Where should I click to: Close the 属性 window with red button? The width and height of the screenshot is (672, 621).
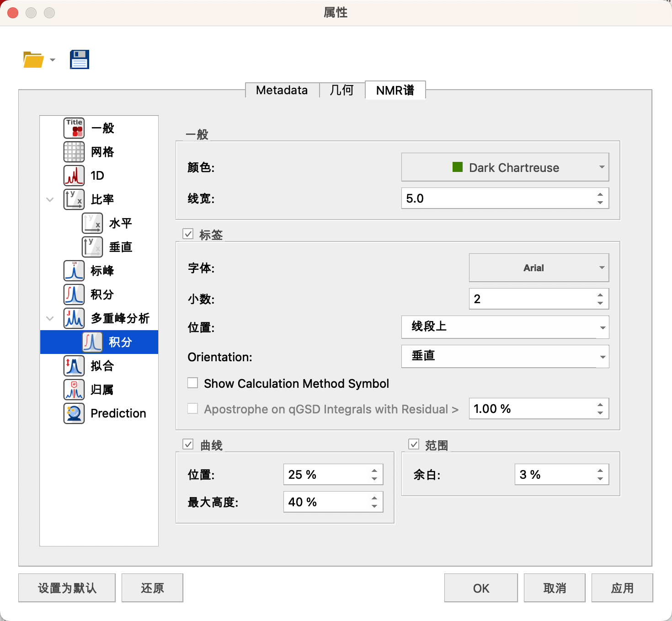click(13, 13)
